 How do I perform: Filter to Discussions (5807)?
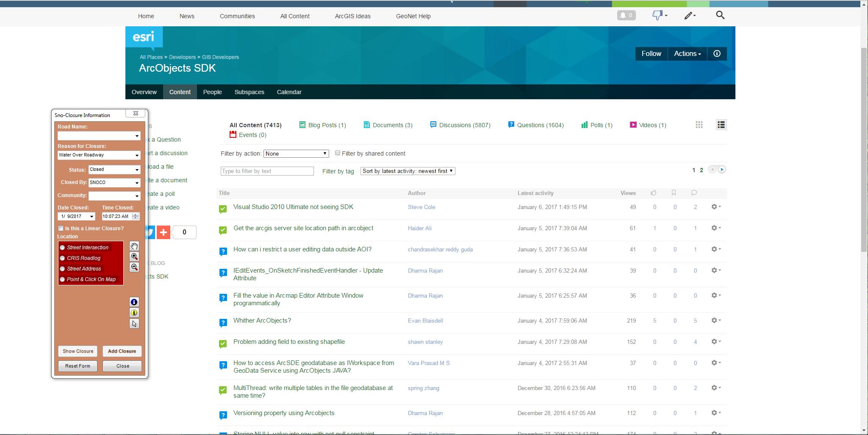460,125
